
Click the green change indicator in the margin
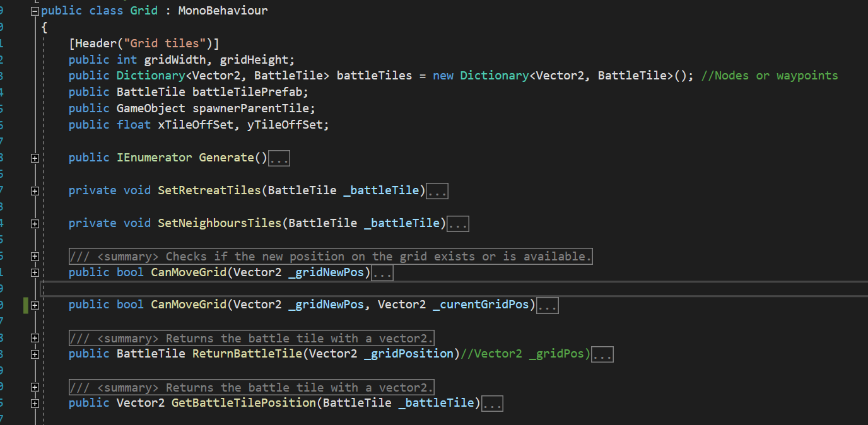[26, 305]
